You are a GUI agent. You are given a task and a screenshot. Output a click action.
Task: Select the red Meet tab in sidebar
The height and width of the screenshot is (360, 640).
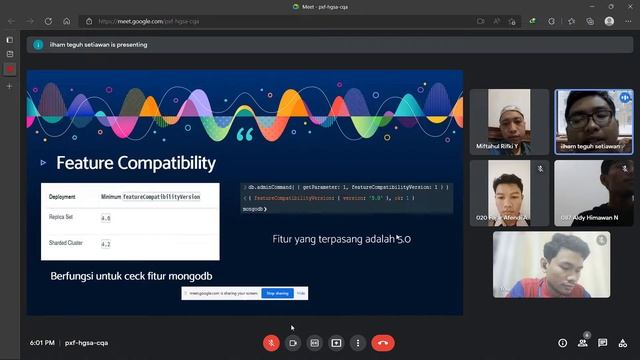10,69
